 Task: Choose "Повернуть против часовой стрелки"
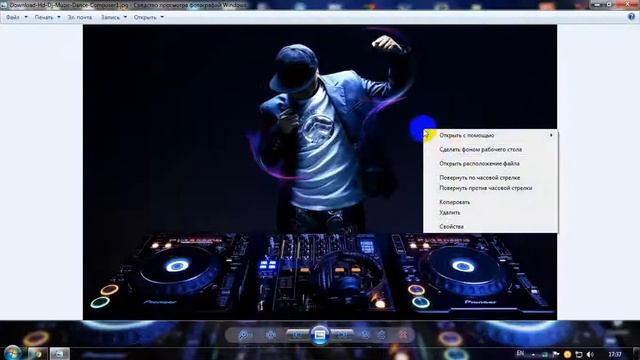(x=485, y=188)
